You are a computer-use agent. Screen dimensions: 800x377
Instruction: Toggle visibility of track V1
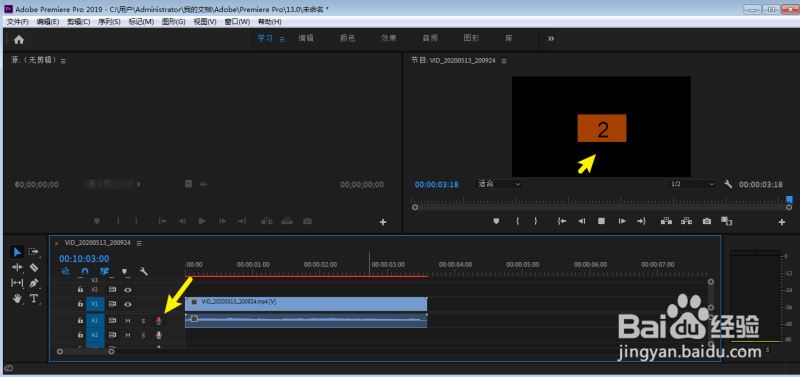click(x=128, y=305)
